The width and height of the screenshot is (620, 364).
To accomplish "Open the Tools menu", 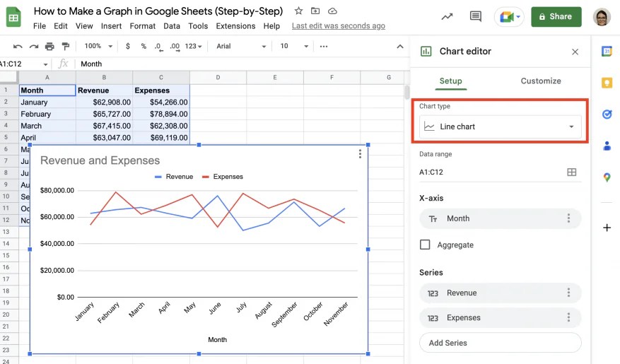I will [198, 26].
